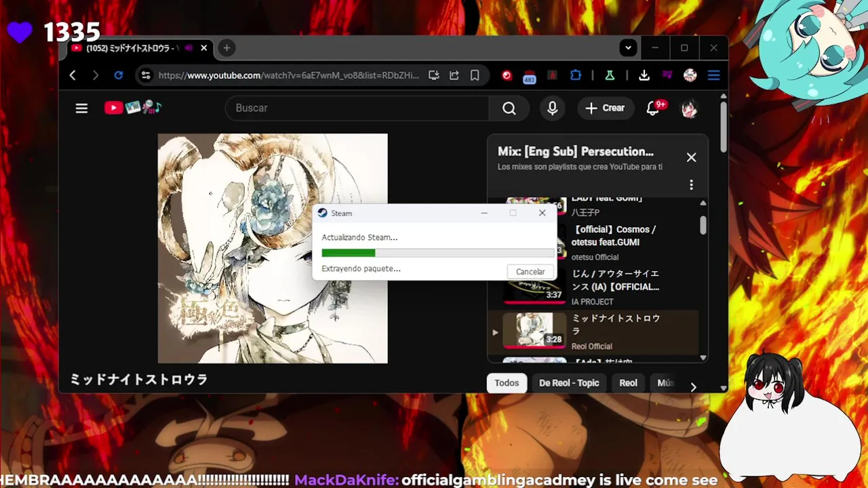Click the MackDaKnife username in chat ticker

tap(346, 480)
